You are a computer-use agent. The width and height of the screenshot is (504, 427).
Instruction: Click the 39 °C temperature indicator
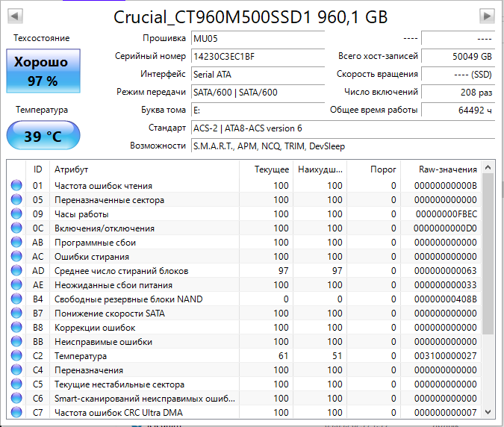pos(43,136)
